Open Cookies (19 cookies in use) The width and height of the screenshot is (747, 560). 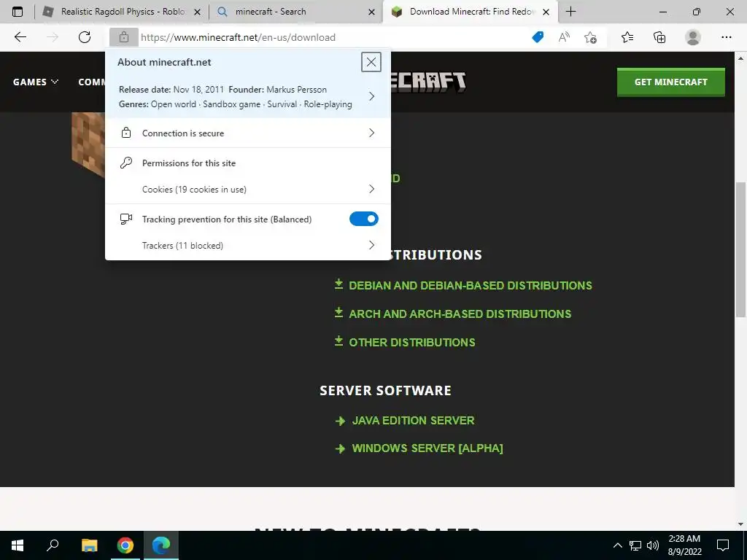[248, 189]
